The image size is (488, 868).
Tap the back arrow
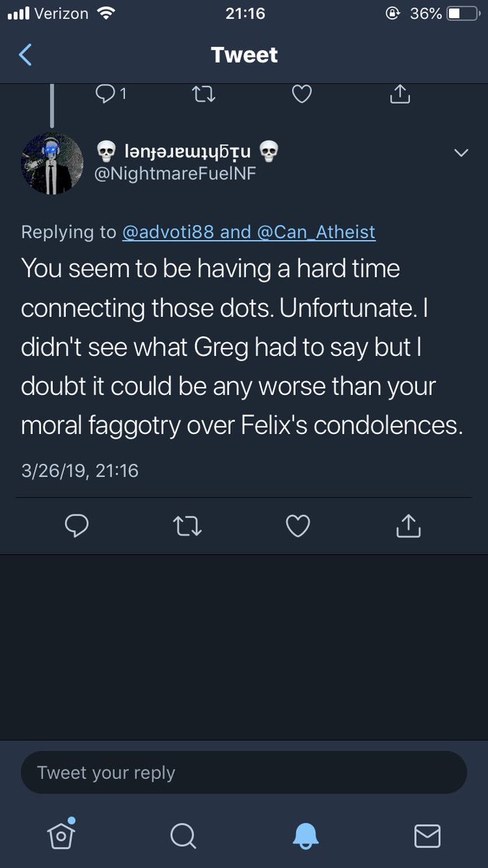point(26,55)
